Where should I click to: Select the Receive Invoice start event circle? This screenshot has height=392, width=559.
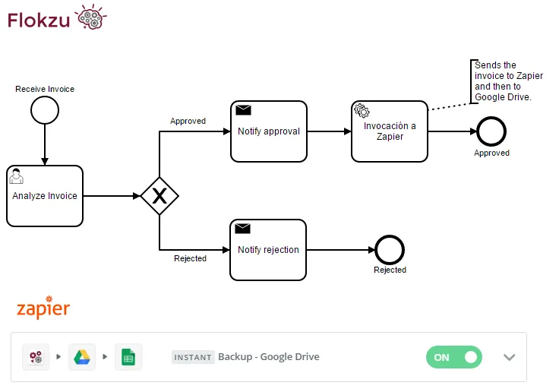(x=45, y=110)
